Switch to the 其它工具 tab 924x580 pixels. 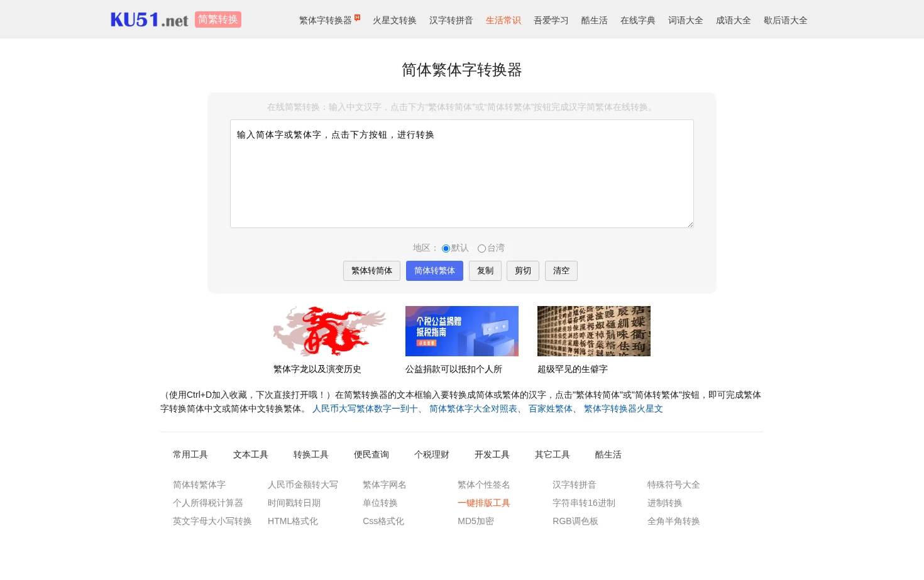click(553, 454)
